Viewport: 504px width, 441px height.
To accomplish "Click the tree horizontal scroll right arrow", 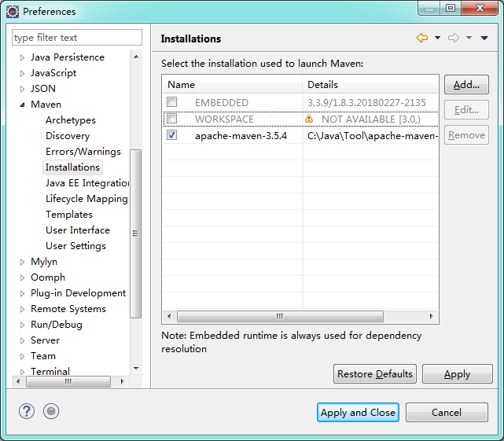I will 122,381.
